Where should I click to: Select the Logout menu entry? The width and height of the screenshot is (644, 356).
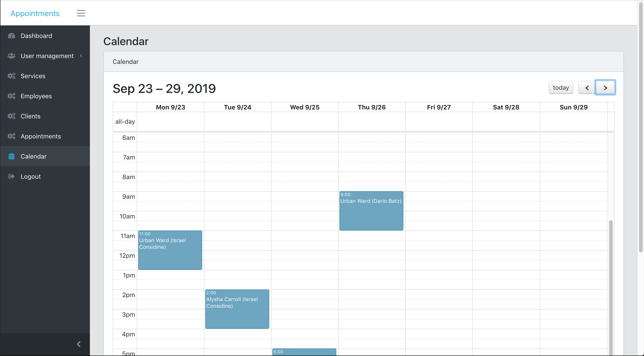(30, 176)
